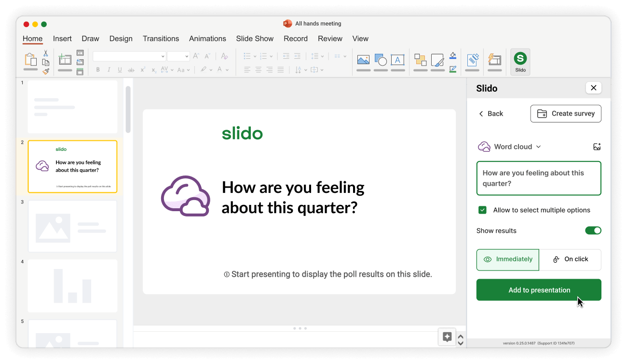Switch to the Design tab
627x364 pixels.
pyautogui.click(x=121, y=39)
